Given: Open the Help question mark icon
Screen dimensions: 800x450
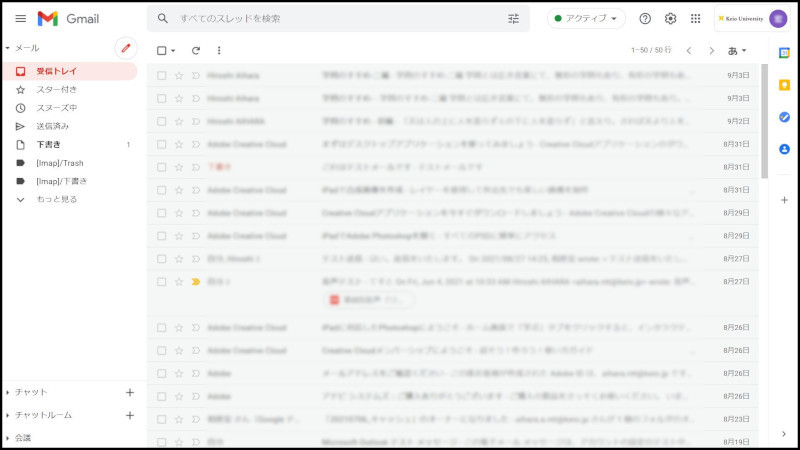Looking at the screenshot, I should click(645, 18).
